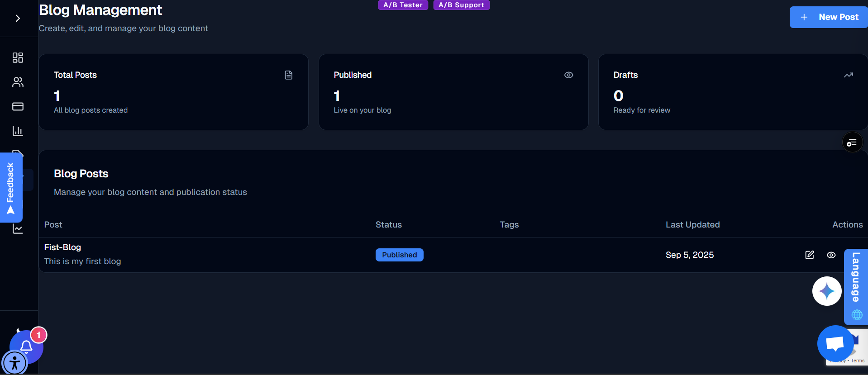Expand the sidebar with the chevron arrow
Screen dimensions: 868x375
tap(18, 18)
